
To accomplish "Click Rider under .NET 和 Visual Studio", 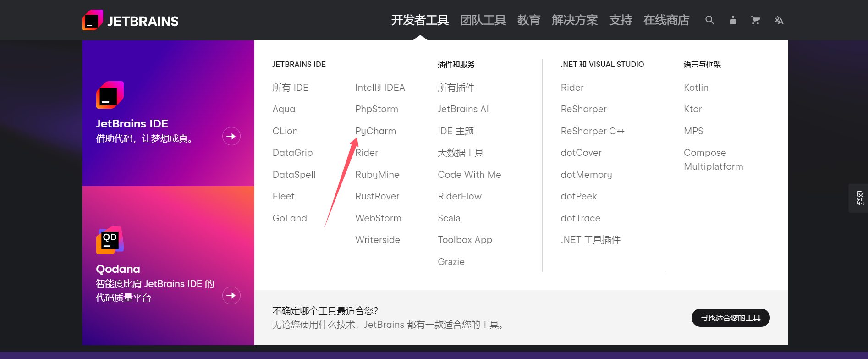I will (572, 88).
